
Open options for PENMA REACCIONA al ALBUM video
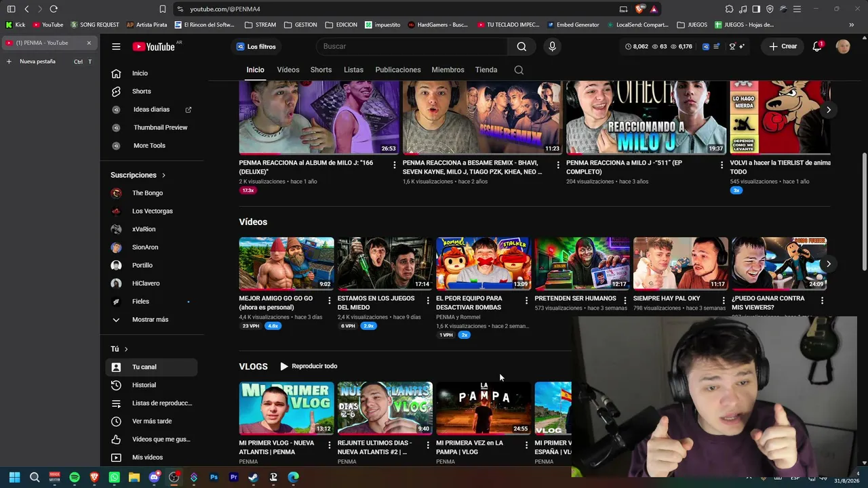pos(394,165)
